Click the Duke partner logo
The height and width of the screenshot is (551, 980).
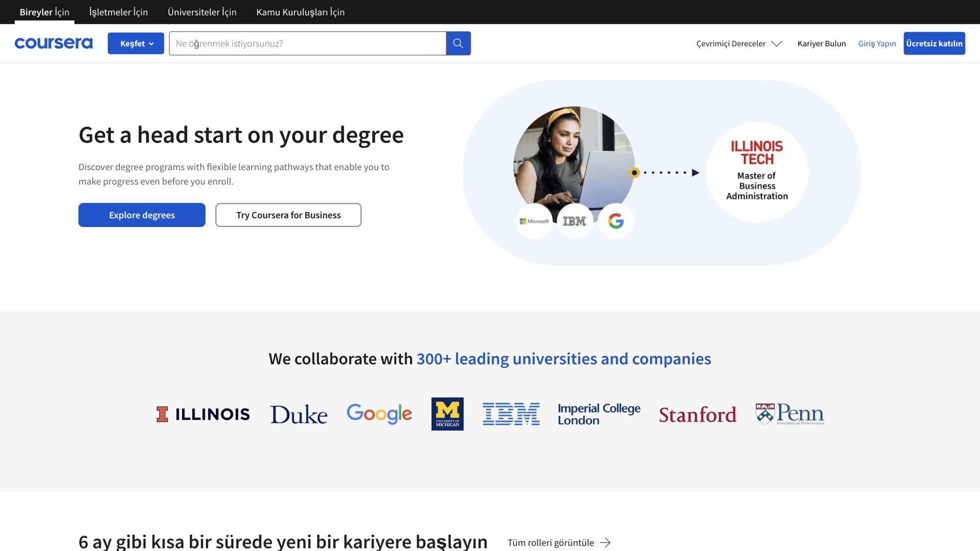[299, 414]
